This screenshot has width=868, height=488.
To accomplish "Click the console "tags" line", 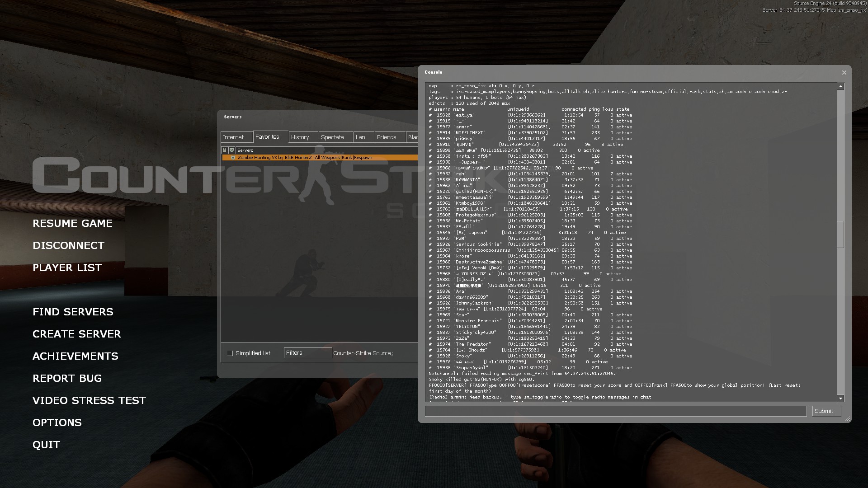I will 608,92.
